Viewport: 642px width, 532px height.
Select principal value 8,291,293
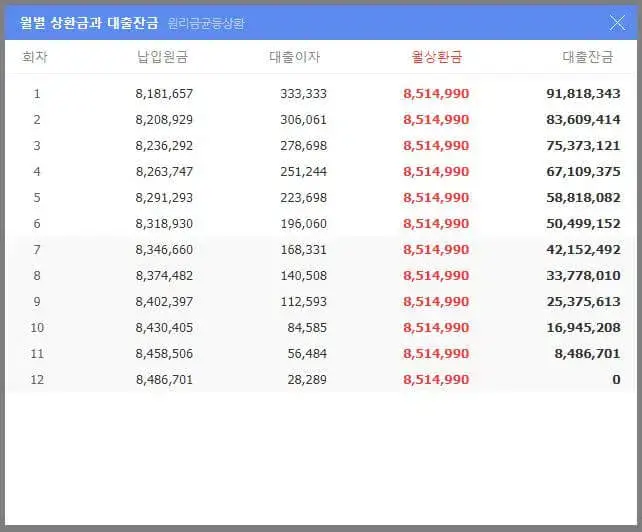click(164, 198)
